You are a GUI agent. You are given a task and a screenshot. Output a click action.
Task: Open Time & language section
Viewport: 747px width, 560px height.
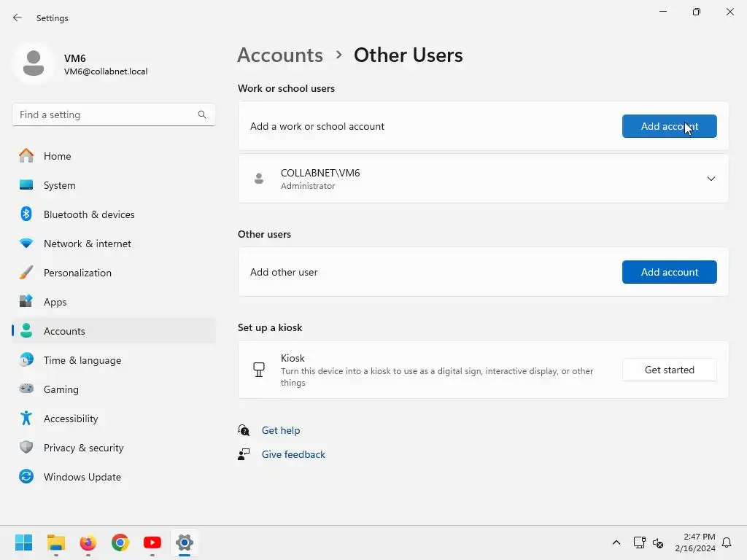[x=82, y=360]
